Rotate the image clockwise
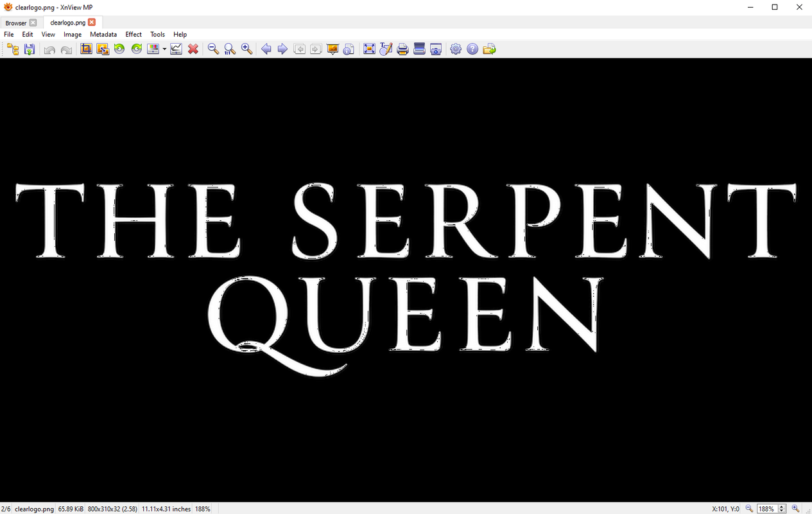The width and height of the screenshot is (812, 514). pyautogui.click(x=136, y=49)
